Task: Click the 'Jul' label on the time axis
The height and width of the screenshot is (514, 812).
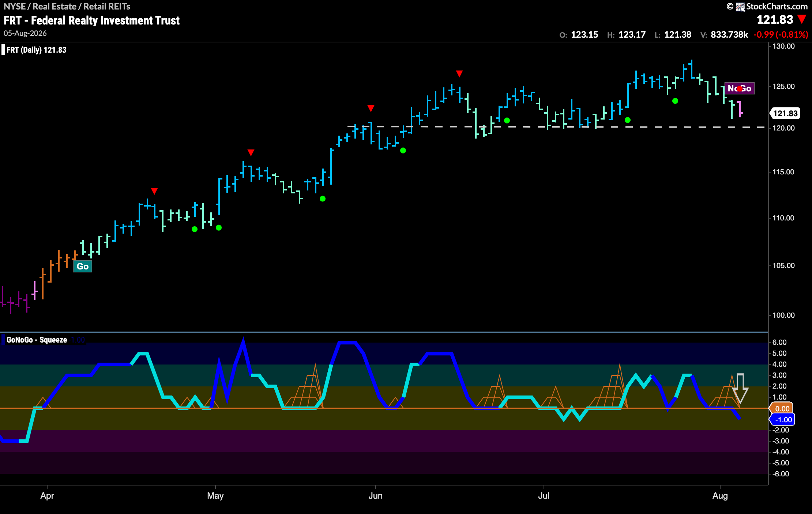Action: pos(544,496)
